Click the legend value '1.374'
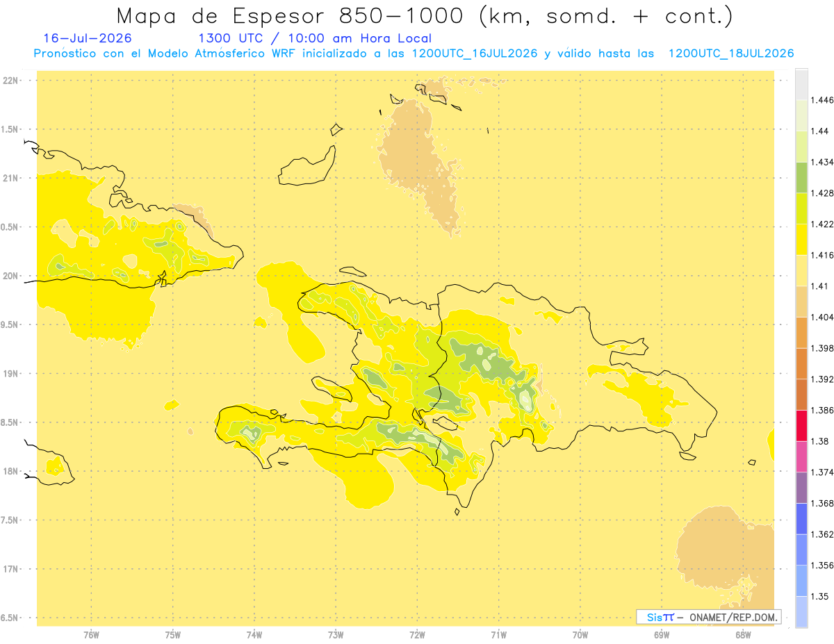 [x=823, y=472]
